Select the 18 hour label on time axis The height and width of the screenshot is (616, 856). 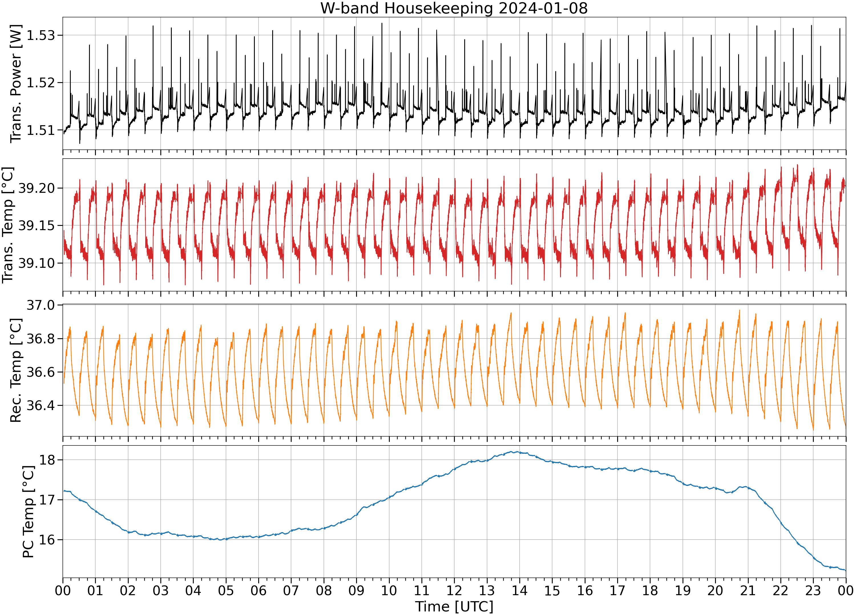[650, 590]
